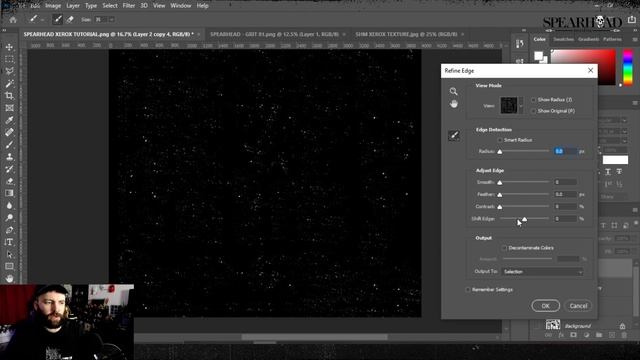Click the Smooth value input field
640x360 pixels.
565,182
